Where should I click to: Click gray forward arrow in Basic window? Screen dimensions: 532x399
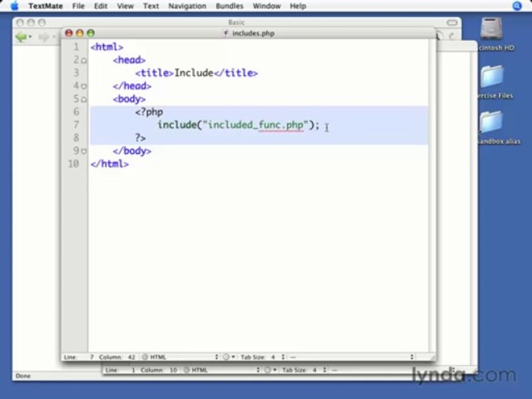[x=44, y=37]
